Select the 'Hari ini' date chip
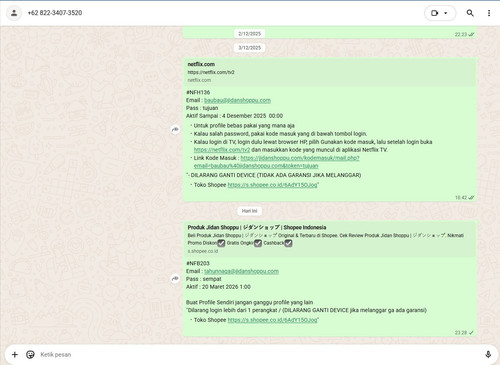Viewport: 500px width, 365px height. [250, 211]
